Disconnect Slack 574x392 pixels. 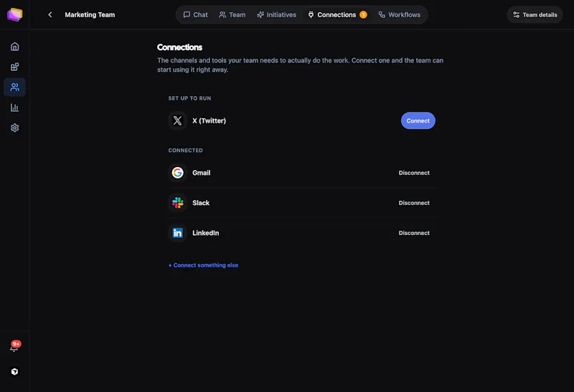[414, 203]
